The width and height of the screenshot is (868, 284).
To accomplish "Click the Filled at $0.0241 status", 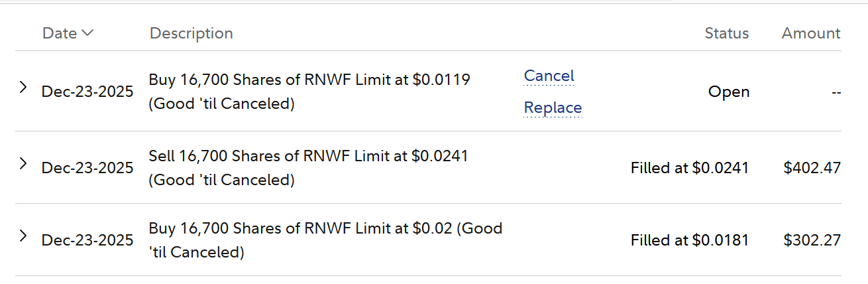I will [689, 168].
